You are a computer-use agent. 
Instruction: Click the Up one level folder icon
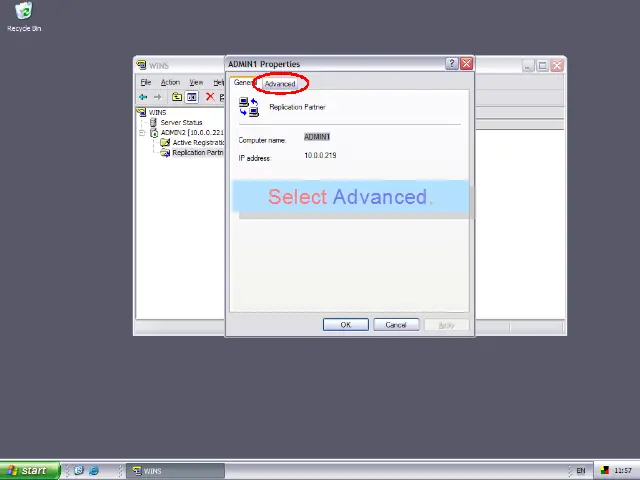(x=176, y=97)
